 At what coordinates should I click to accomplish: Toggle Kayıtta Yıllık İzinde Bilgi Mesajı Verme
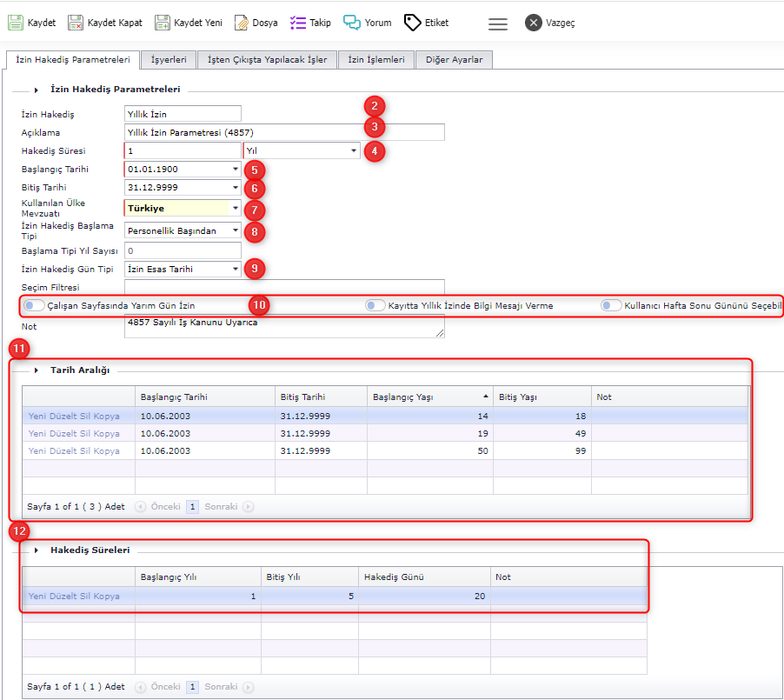(x=375, y=305)
